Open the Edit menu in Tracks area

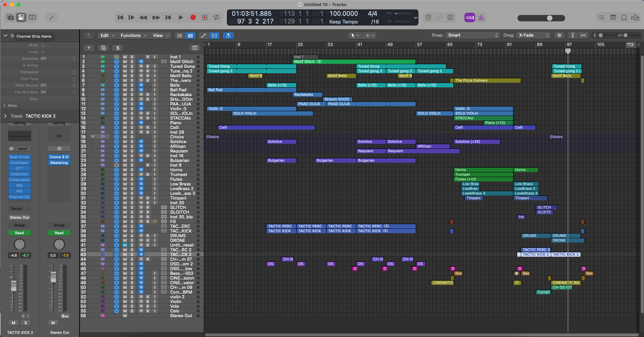click(x=107, y=35)
